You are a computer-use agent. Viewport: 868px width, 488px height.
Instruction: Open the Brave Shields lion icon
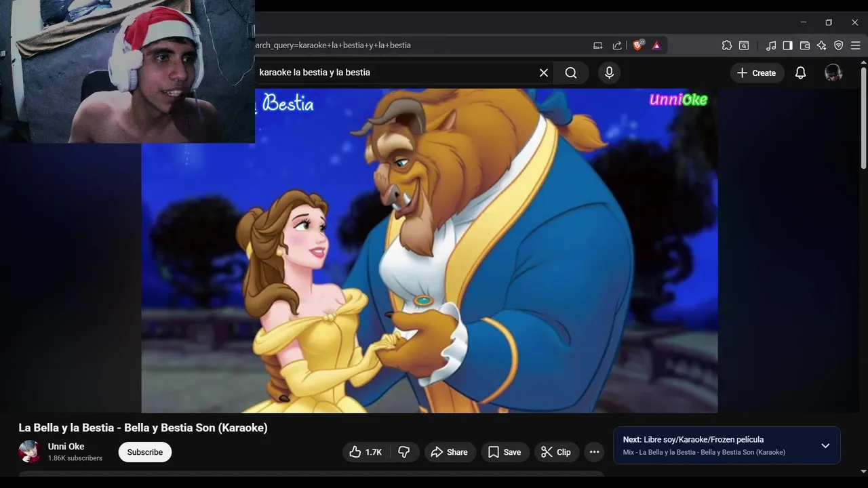coord(638,45)
